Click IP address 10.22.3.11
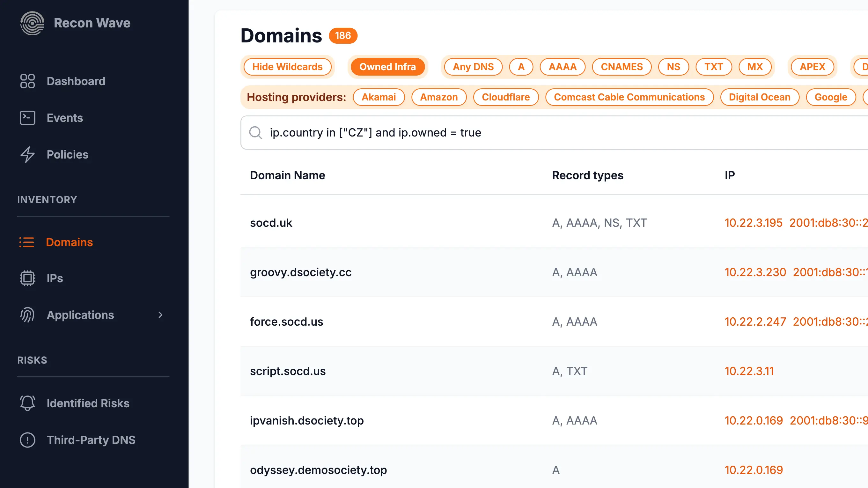 [x=749, y=371]
